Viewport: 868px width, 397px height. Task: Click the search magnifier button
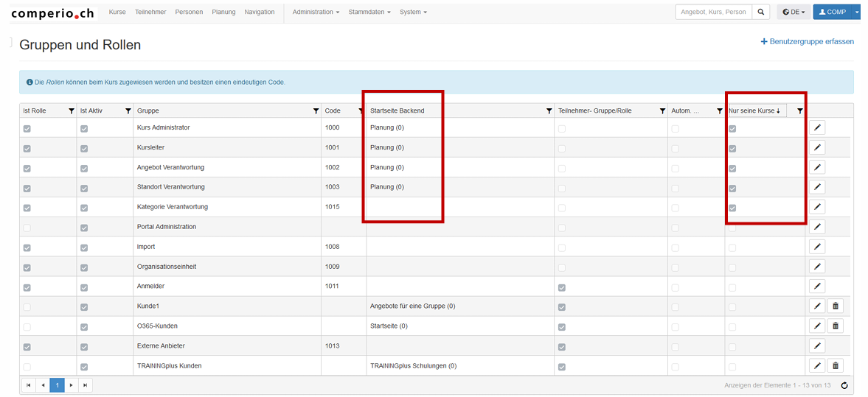tap(761, 12)
